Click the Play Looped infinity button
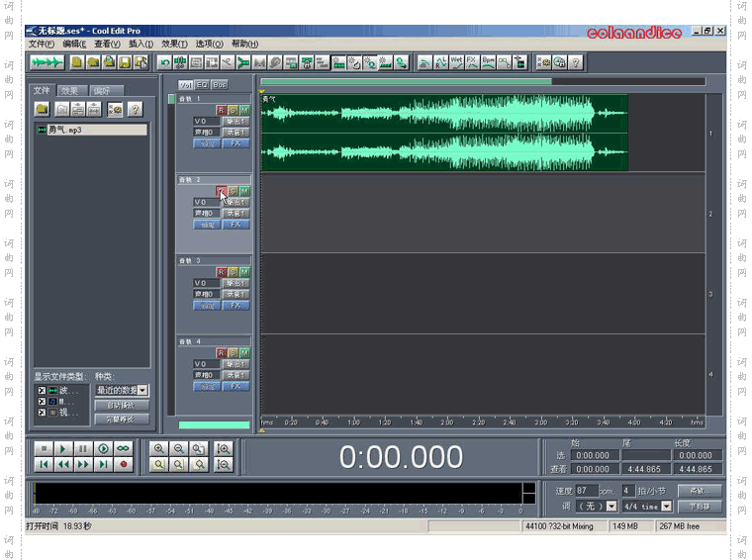The image size is (752, 560). tap(124, 449)
